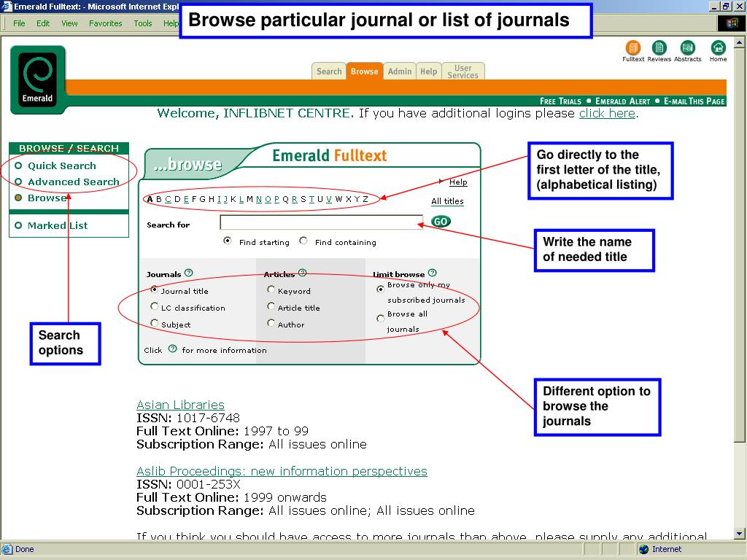Jump to letter E in alphabet list

click(186, 199)
